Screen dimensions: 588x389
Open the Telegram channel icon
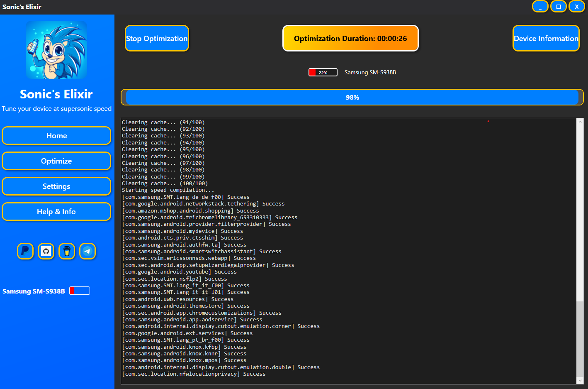[x=87, y=251]
